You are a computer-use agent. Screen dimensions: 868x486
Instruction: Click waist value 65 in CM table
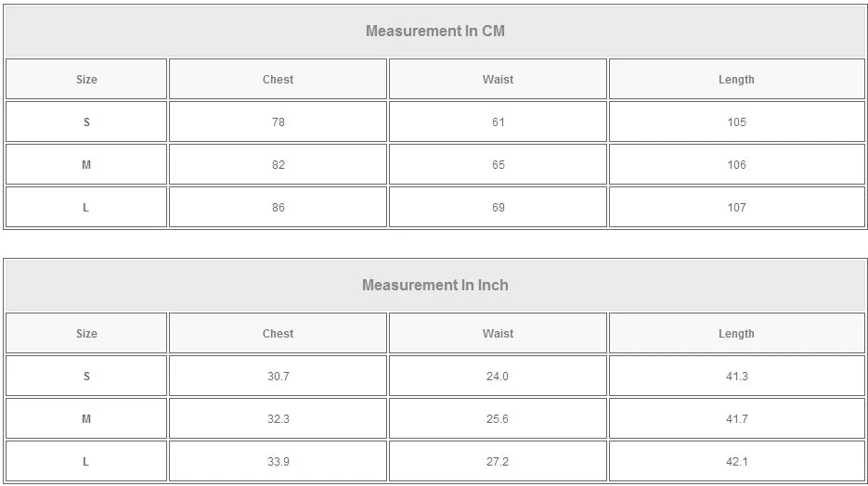tap(498, 165)
